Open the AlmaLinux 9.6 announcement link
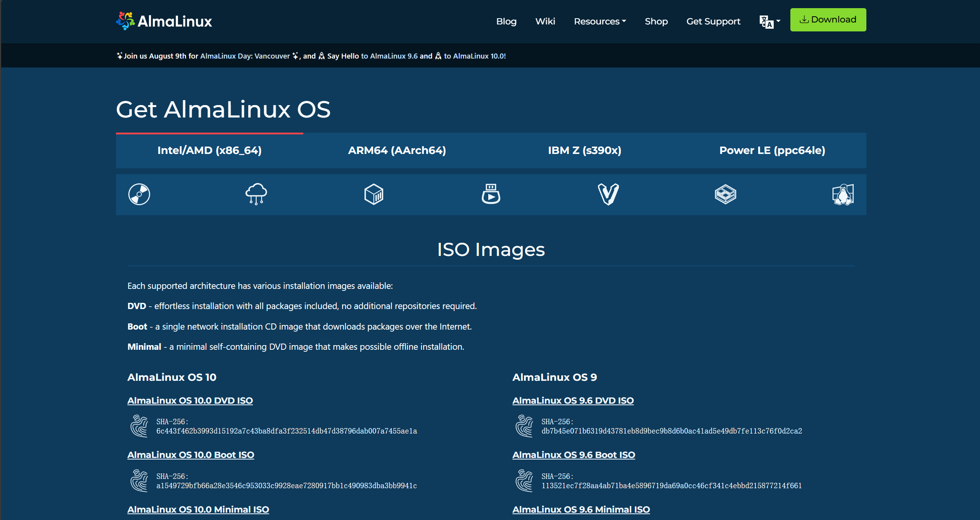The image size is (980, 520). coord(389,56)
